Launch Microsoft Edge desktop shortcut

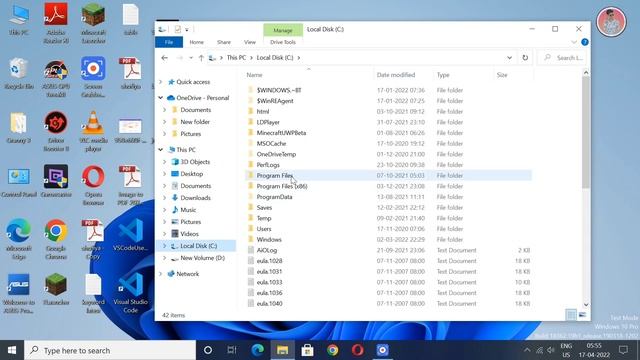pyautogui.click(x=18, y=239)
